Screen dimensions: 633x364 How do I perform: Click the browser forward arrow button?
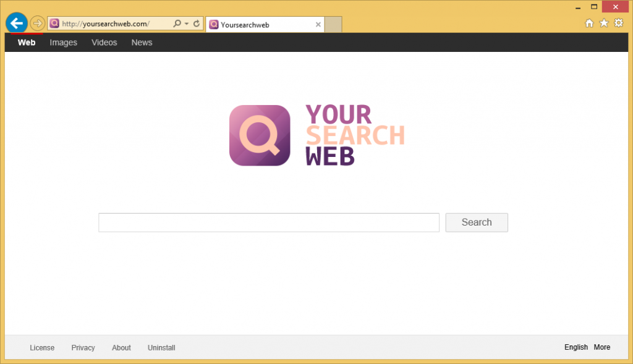[38, 23]
